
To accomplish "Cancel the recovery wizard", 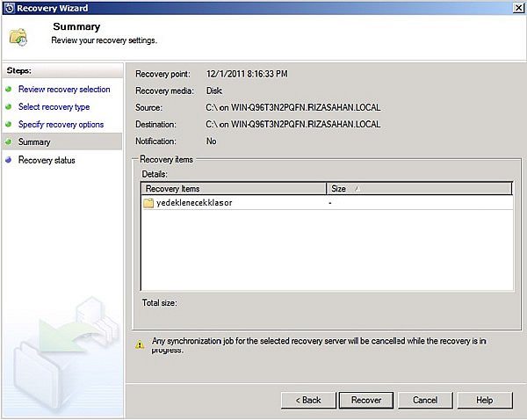I will pyautogui.click(x=425, y=400).
